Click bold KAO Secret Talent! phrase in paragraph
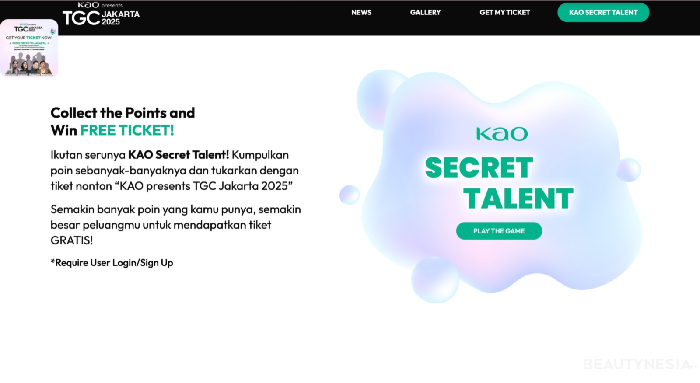Screen dimensions: 700x383 (179, 155)
